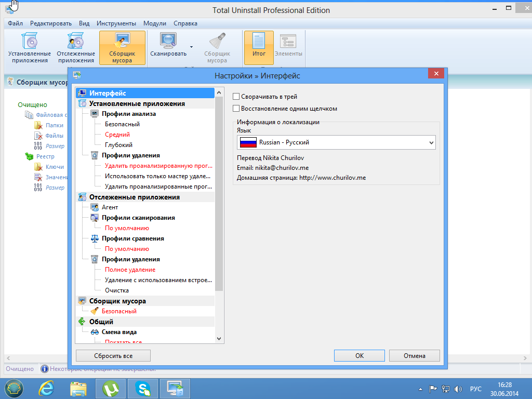
Task: Select Удалить проанализированную прог... profile
Action: (x=158, y=166)
